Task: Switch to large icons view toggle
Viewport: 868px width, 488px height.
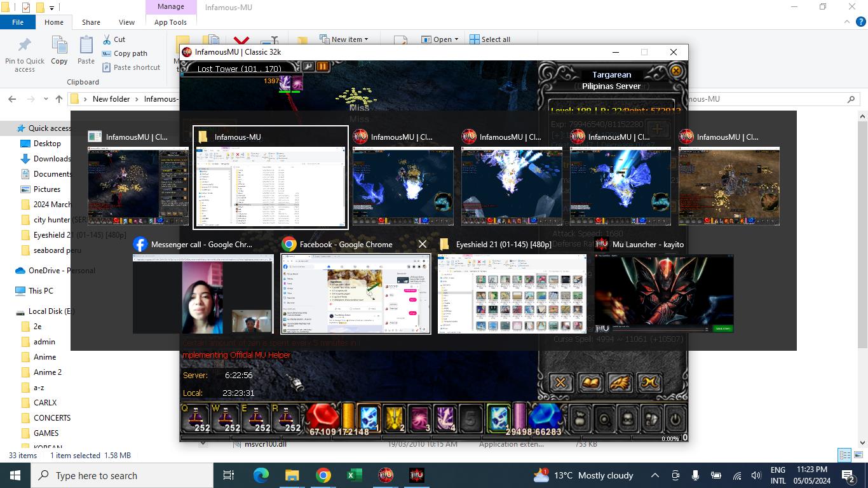Action: click(x=858, y=456)
